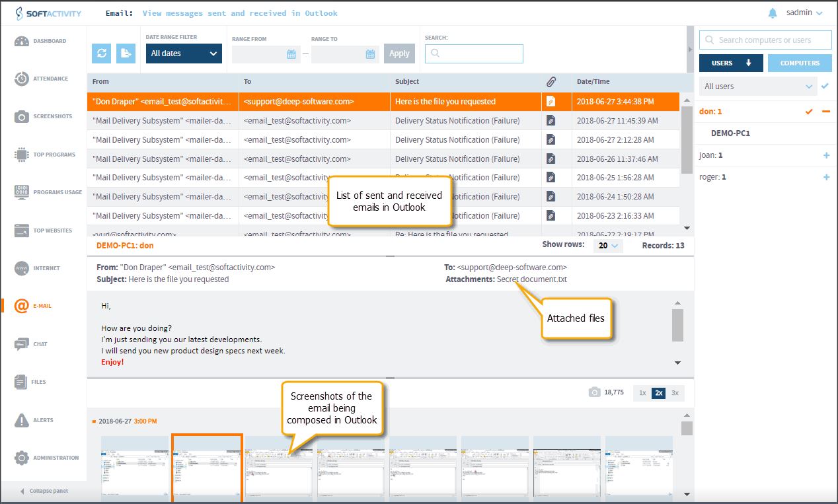The width and height of the screenshot is (838, 504).
Task: Sort emails by To column
Action: click(x=315, y=82)
